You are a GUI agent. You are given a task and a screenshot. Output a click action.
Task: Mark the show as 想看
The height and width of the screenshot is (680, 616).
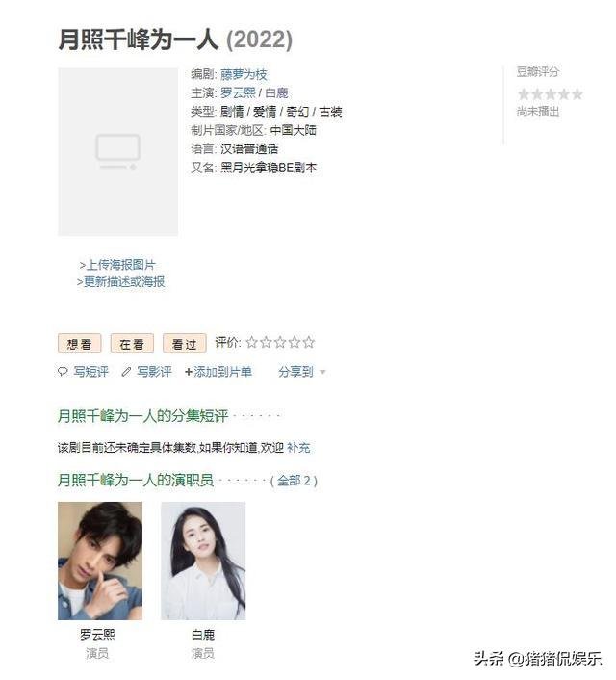79,344
